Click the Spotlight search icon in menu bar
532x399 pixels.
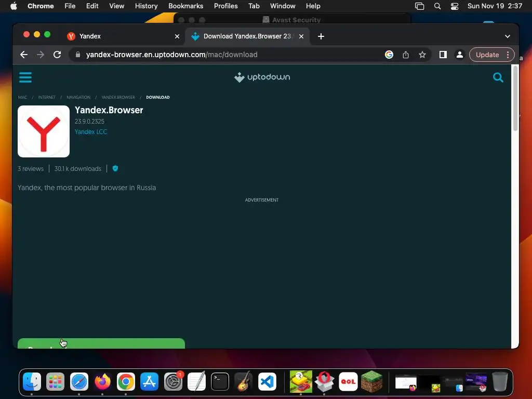click(437, 6)
